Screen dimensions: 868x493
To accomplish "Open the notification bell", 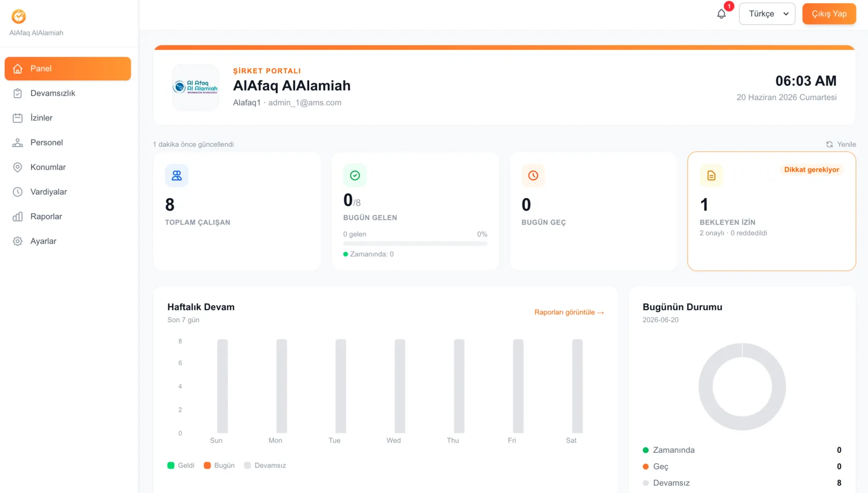I will 721,14.
